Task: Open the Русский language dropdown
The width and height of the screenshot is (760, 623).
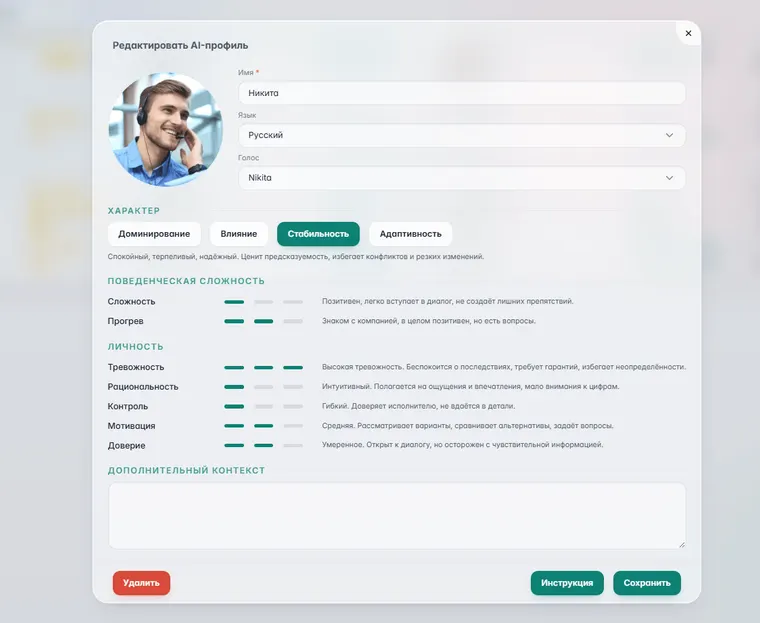Action: (461, 135)
